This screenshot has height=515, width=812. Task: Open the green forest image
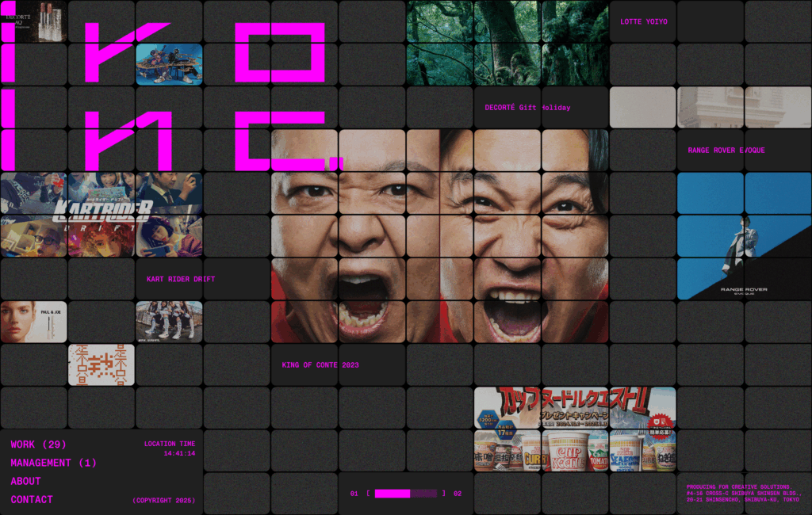(507, 43)
